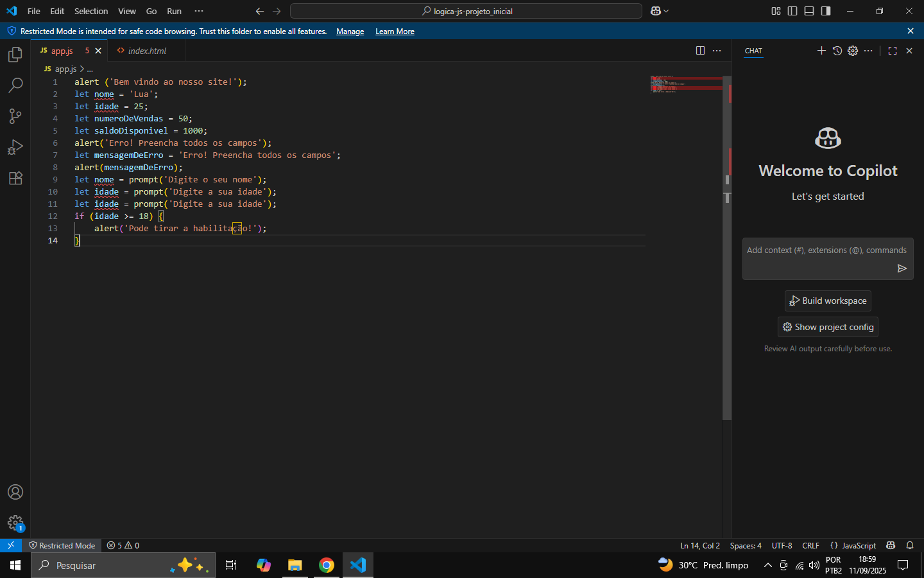The width and height of the screenshot is (924, 578).
Task: Customize layout icon in title bar
Action: [776, 11]
